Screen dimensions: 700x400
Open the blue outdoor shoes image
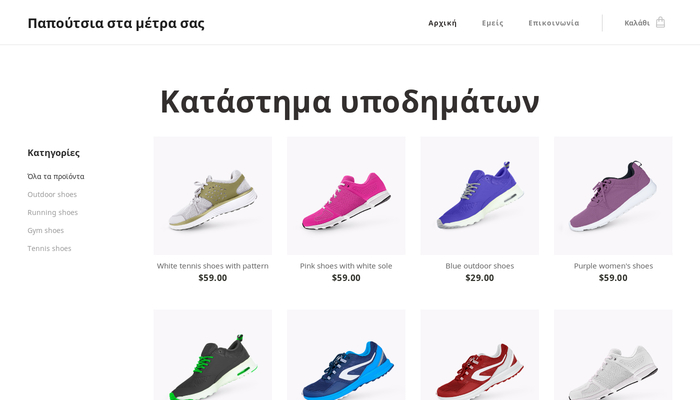pos(479,196)
